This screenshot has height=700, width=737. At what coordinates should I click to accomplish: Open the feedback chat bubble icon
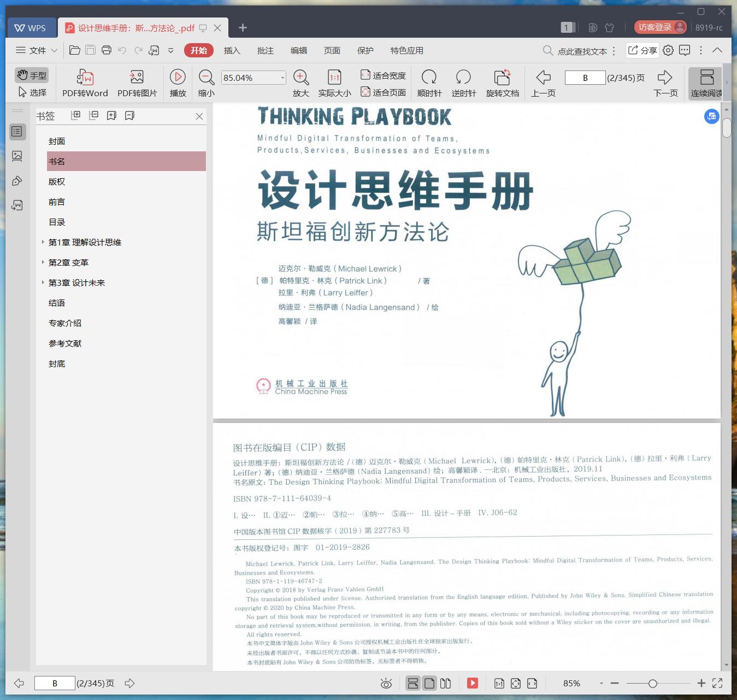tap(685, 50)
